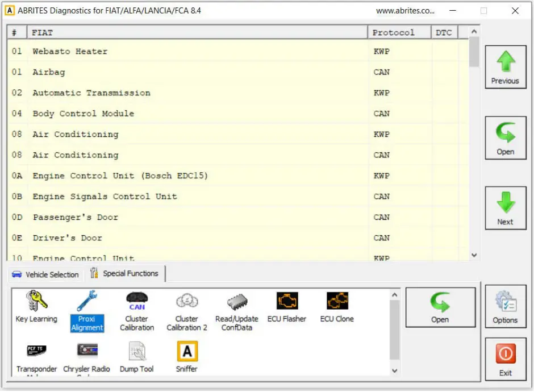Image resolution: width=534 pixels, height=392 pixels.
Task: Click the Previous green up-arrow button
Action: 506,67
